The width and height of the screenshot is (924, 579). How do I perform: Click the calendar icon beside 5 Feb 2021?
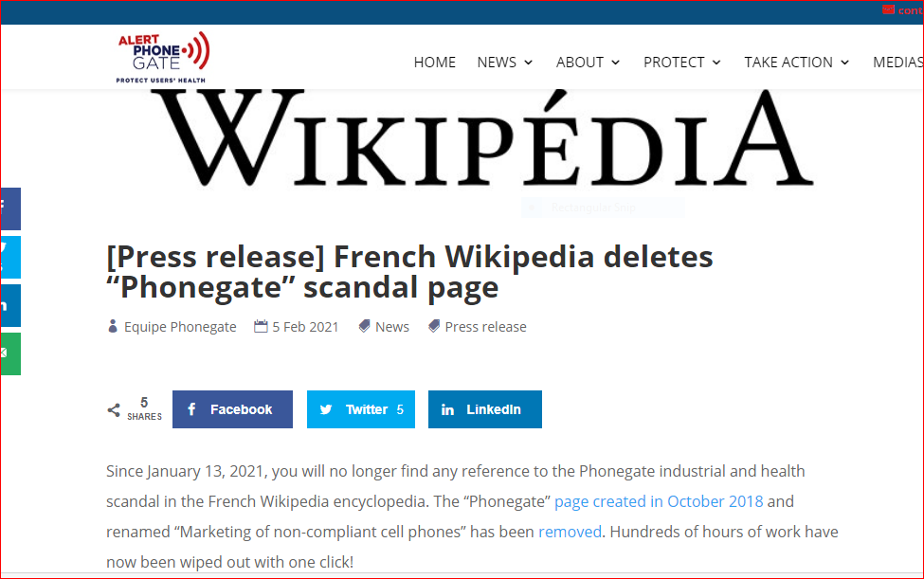click(x=261, y=327)
